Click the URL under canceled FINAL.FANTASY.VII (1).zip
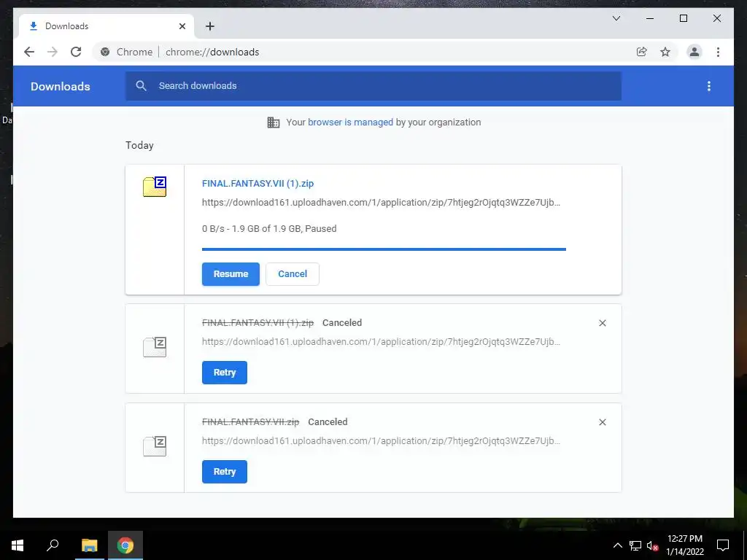 tap(381, 341)
